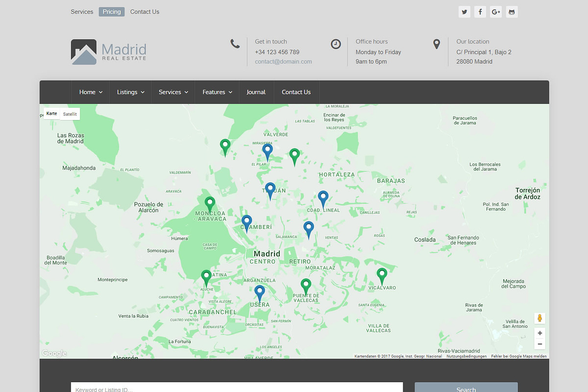Open Contact Us link in the top bar
Screen dimensions: 588x392
click(x=145, y=12)
